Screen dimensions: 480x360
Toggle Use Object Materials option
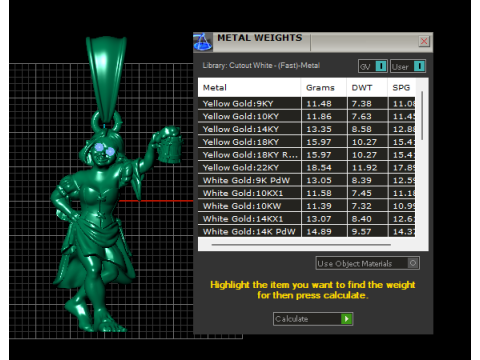(367, 263)
